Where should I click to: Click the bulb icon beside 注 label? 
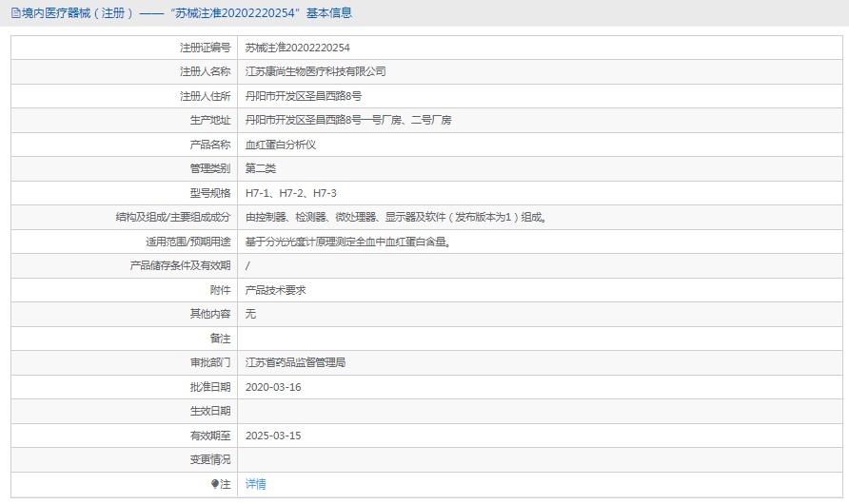click(215, 484)
